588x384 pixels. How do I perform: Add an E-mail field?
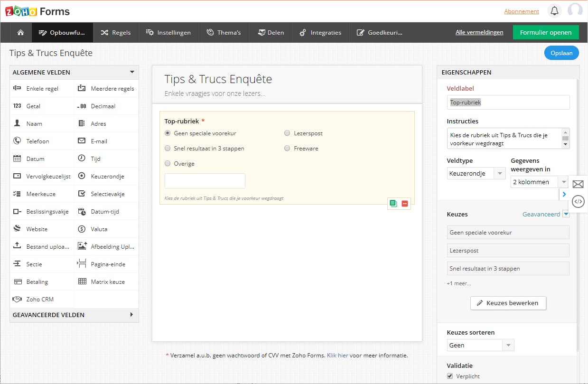coord(107,141)
